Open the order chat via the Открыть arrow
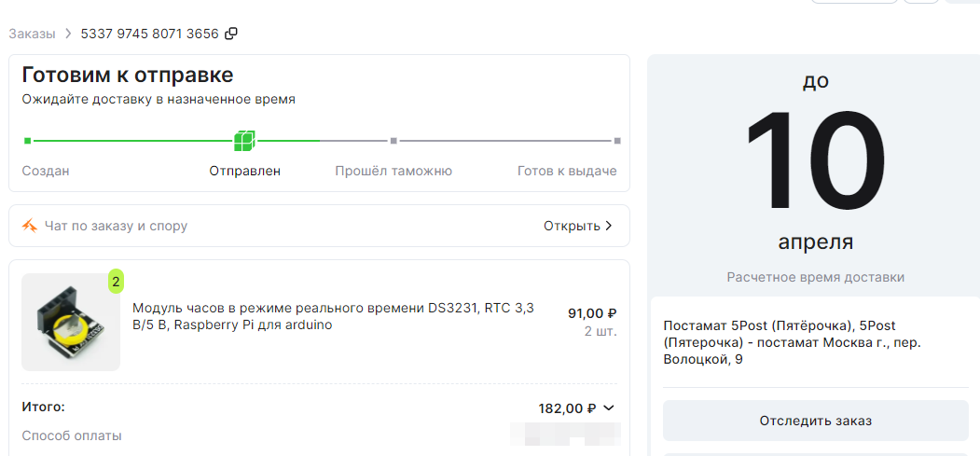 click(610, 226)
